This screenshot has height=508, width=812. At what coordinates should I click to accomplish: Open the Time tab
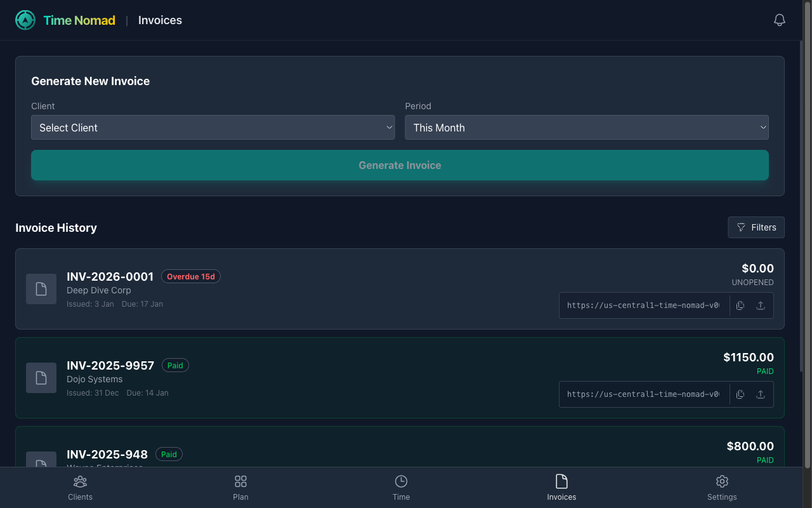[x=401, y=488]
